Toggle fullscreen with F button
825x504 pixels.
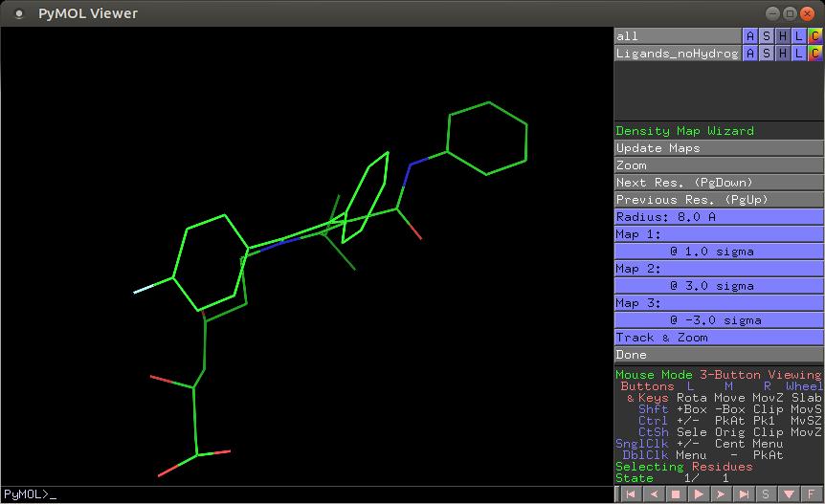click(x=812, y=494)
